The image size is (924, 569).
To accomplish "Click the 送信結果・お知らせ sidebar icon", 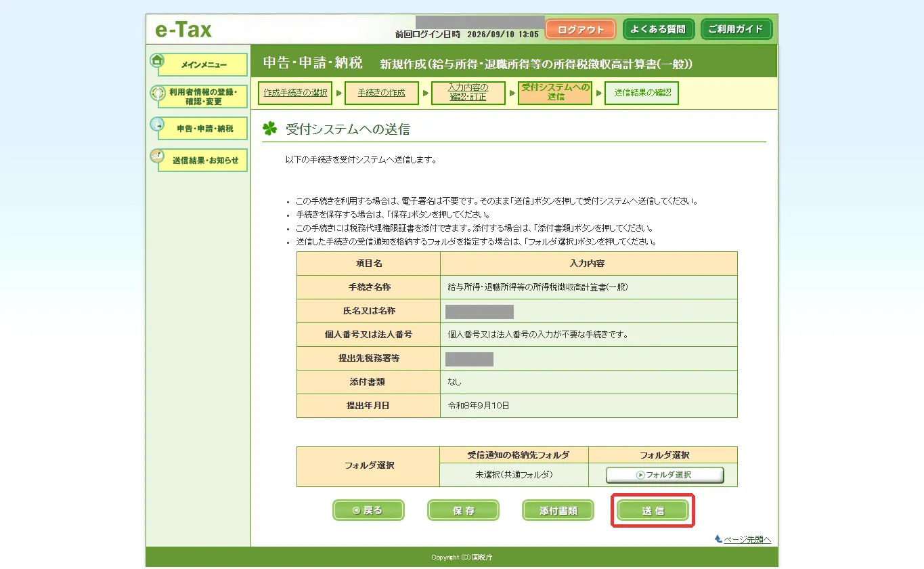I will pyautogui.click(x=157, y=156).
